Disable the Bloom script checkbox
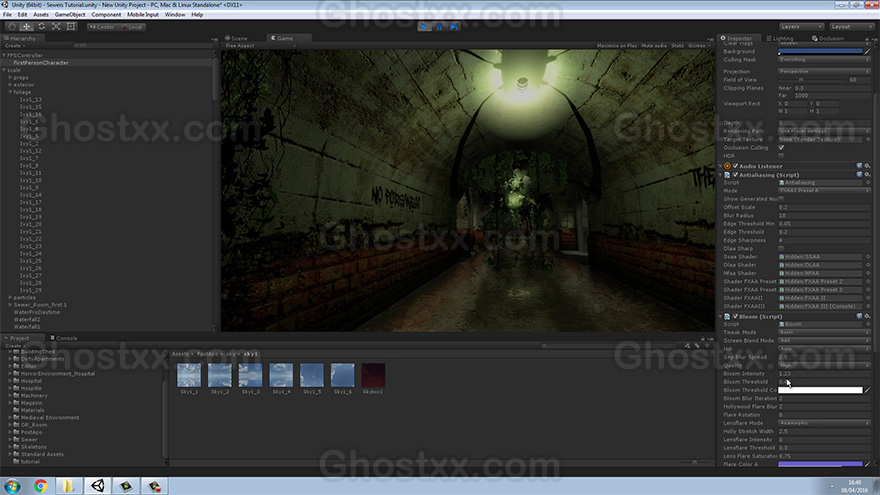This screenshot has width=880, height=495. coord(735,317)
